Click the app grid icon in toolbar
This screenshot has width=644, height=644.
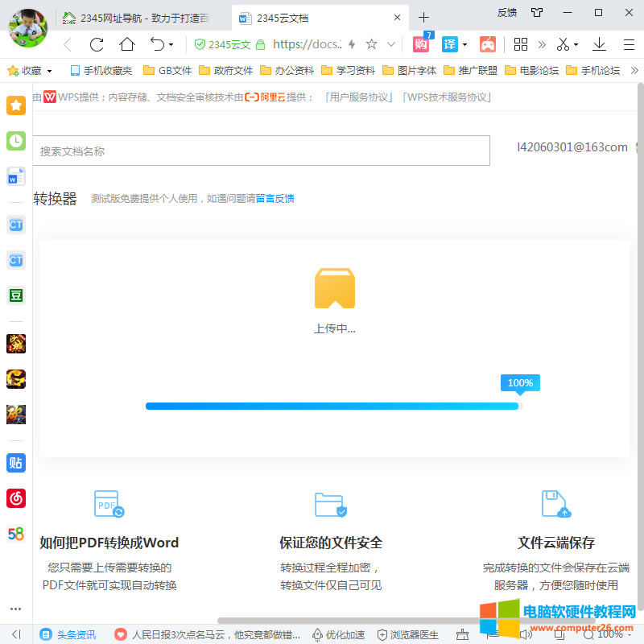pyautogui.click(x=520, y=44)
